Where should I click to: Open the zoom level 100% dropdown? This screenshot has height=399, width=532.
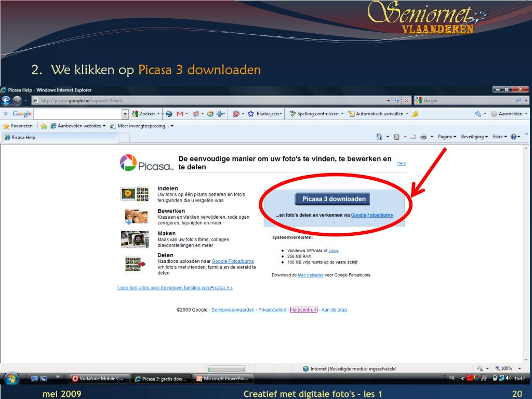pyautogui.click(x=520, y=368)
